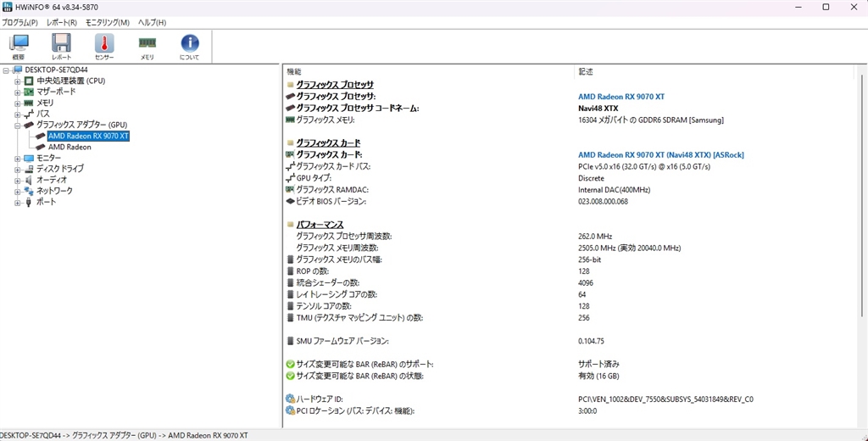This screenshot has width=868, height=441.
Task: Click the gear icon beside PCI ロケーション
Action: click(290, 411)
